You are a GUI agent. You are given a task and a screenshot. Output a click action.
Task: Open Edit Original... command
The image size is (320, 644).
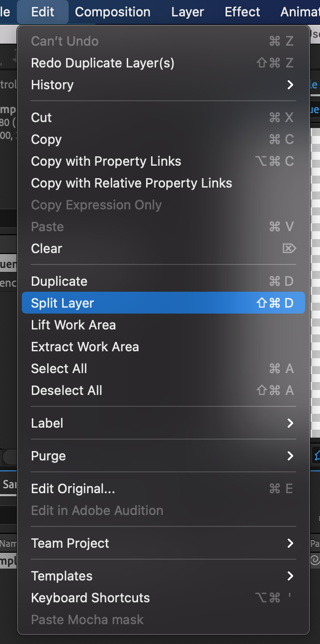pos(163,489)
